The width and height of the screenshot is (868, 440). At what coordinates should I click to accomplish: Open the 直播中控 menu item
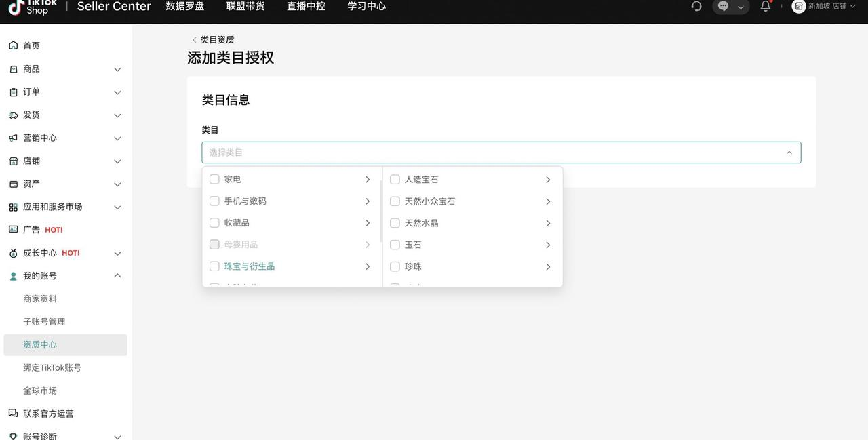305,6
